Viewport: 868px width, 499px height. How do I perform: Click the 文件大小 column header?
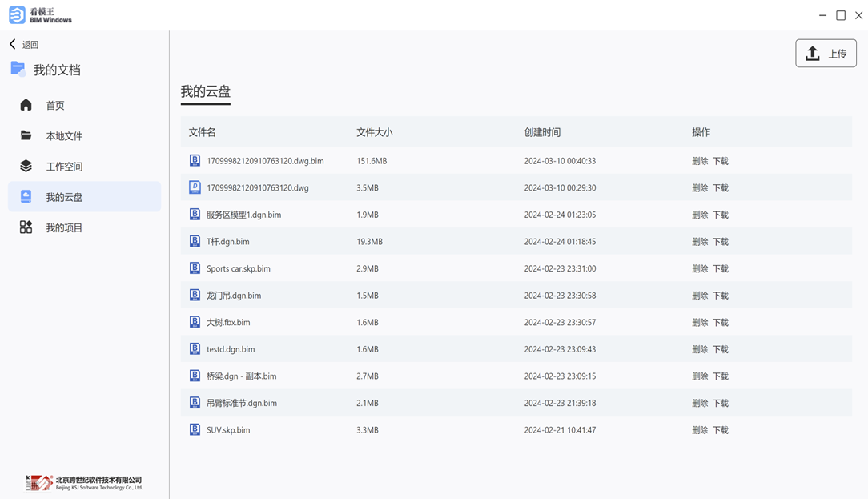pos(374,132)
